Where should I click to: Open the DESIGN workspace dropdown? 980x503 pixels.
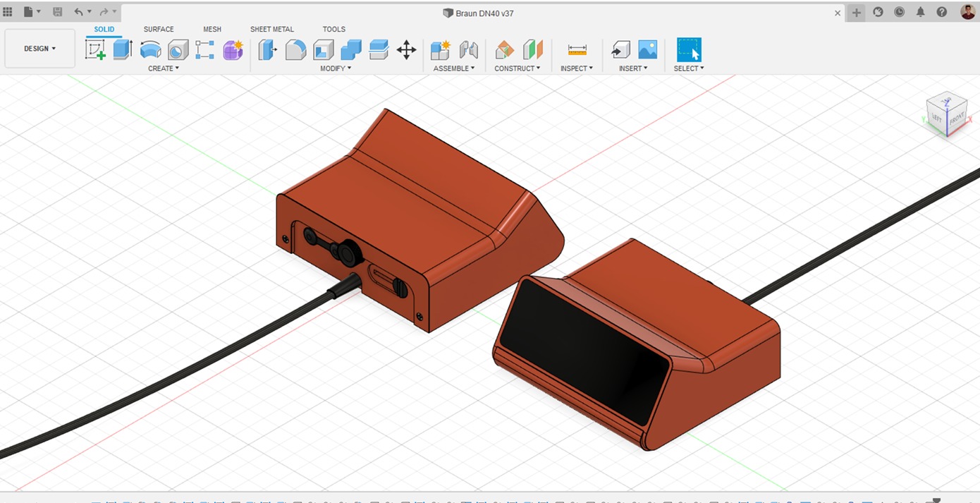pos(39,49)
